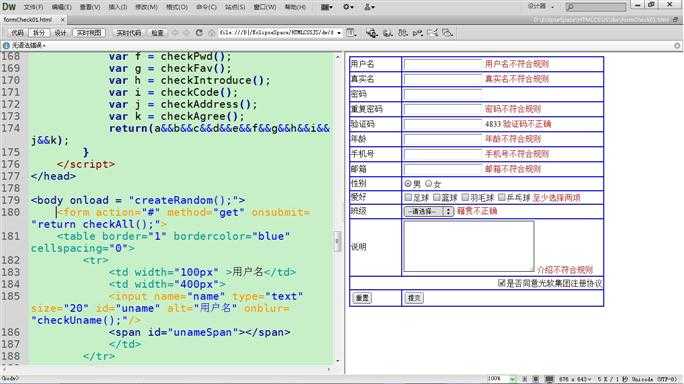Open the layout switcher icon in menu bar
The height and width of the screenshot is (384, 684).
click(x=326, y=7)
